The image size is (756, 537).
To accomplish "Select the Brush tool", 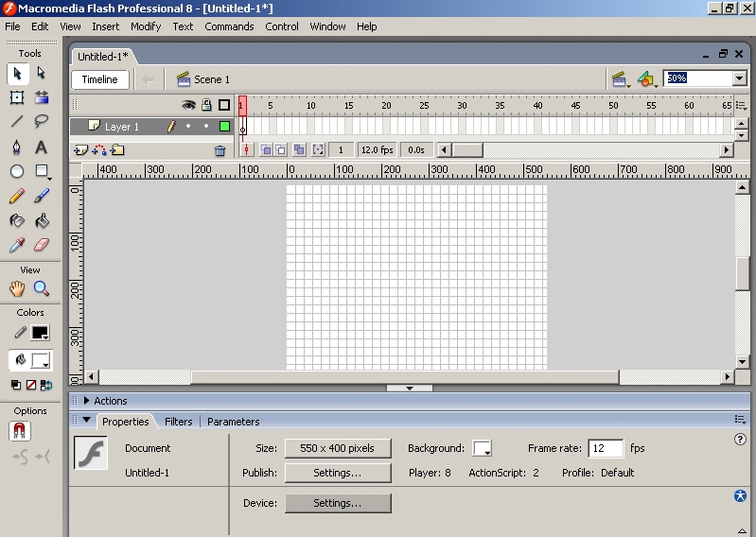I will tap(42, 196).
